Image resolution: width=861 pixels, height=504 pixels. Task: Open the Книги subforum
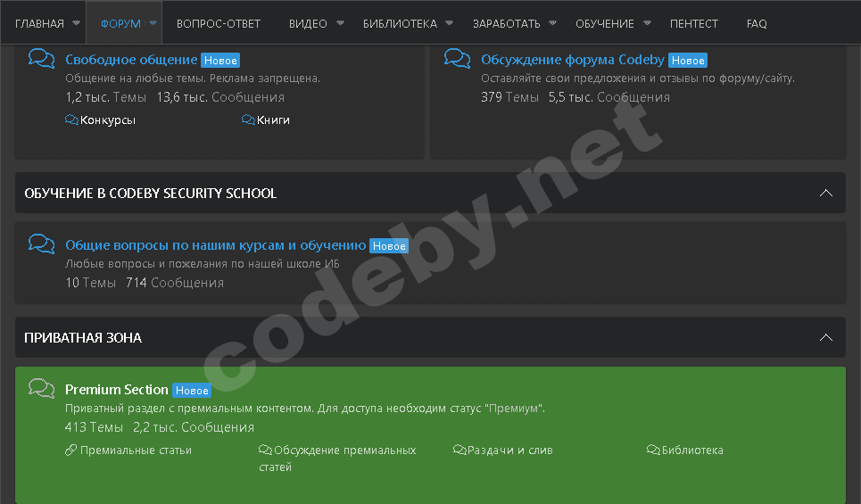click(x=273, y=120)
